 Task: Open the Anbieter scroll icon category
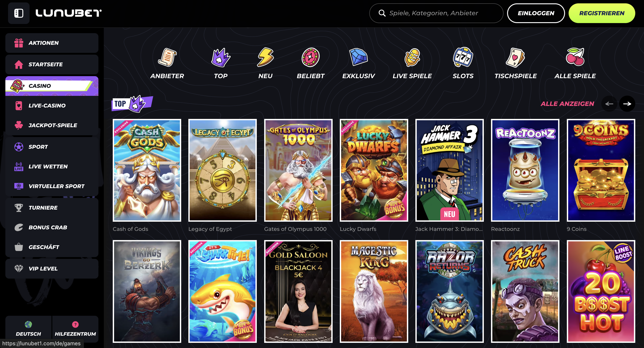point(167,57)
